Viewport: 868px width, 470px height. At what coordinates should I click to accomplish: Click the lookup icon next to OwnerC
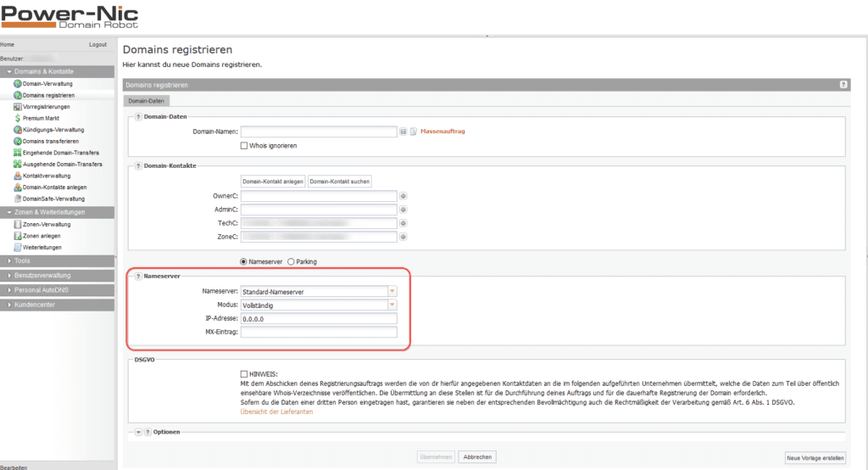pos(403,196)
